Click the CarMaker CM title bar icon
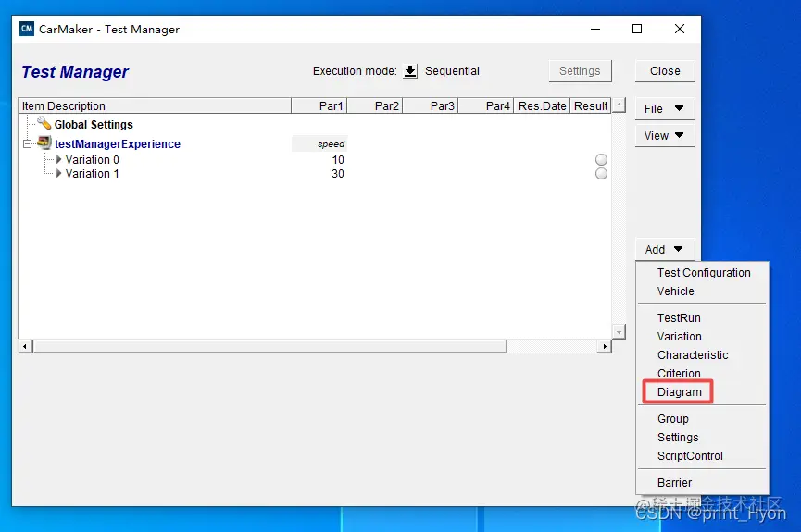This screenshot has width=801, height=532. coord(27,29)
